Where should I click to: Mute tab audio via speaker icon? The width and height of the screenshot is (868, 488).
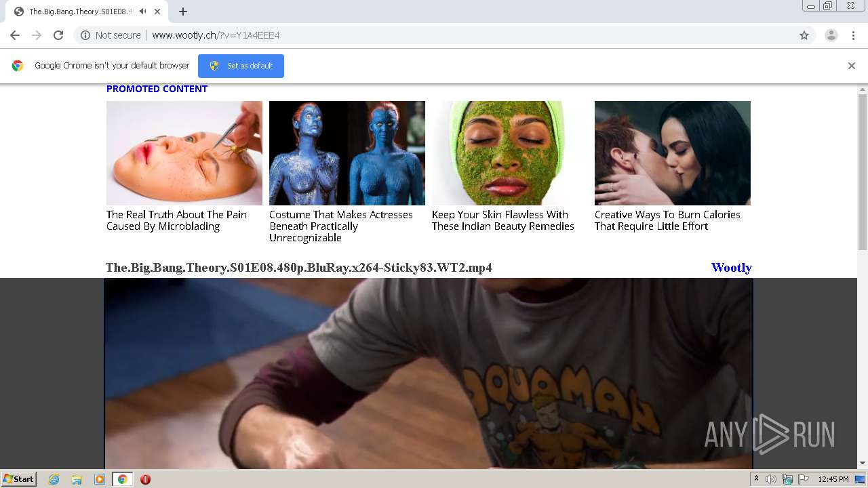142,12
